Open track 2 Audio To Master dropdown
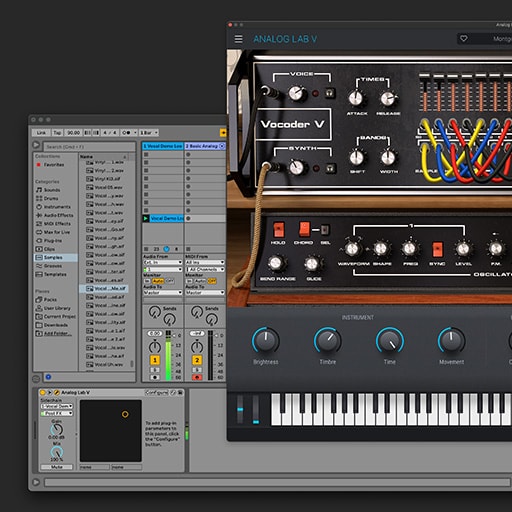 point(205,292)
